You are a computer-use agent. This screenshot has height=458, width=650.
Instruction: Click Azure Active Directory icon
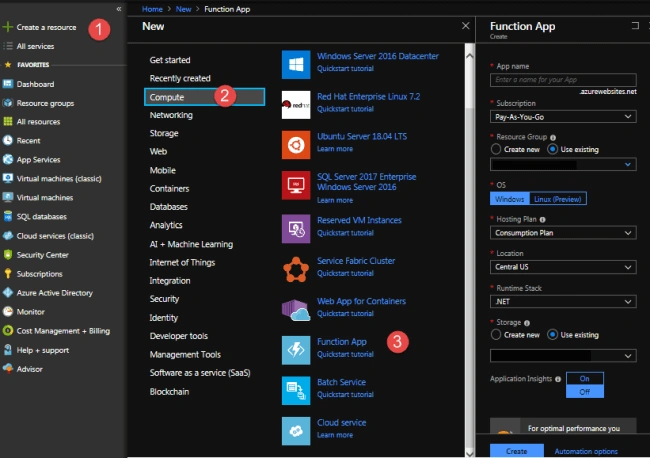pyautogui.click(x=7, y=293)
